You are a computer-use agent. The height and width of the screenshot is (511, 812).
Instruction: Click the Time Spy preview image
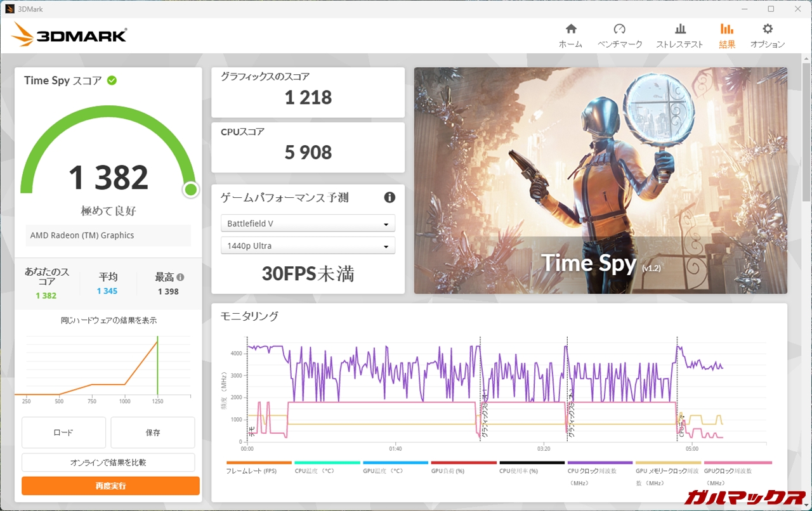tap(601, 181)
